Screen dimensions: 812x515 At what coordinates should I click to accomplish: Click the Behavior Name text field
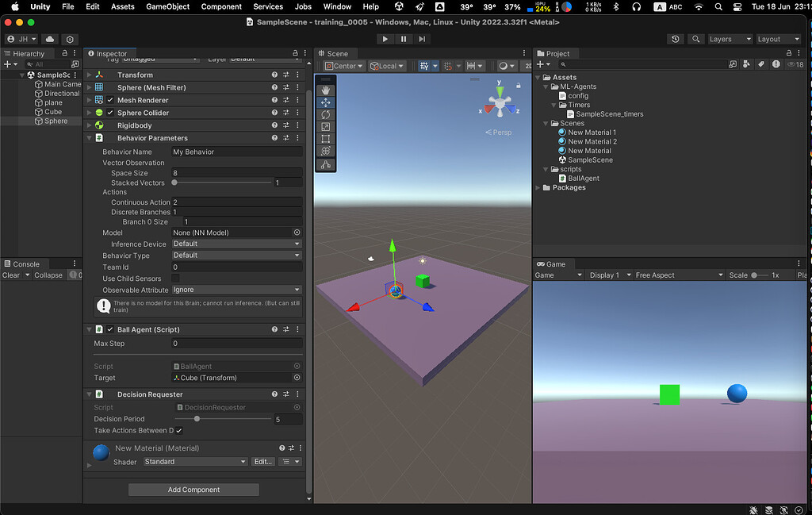236,151
